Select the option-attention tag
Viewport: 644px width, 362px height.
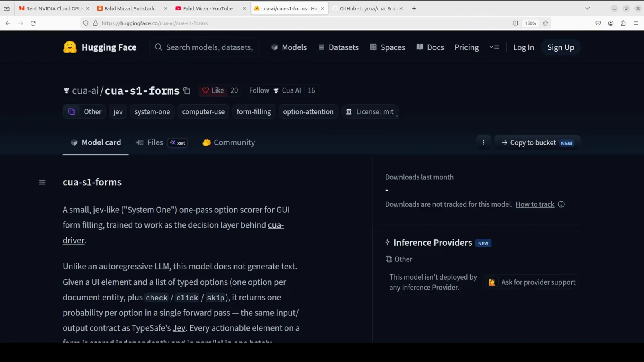pyautogui.click(x=308, y=111)
